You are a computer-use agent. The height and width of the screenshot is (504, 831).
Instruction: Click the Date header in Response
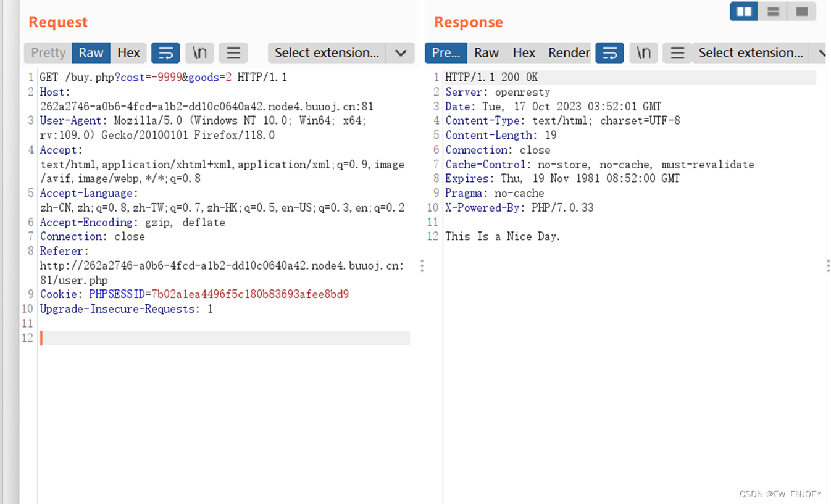click(553, 106)
